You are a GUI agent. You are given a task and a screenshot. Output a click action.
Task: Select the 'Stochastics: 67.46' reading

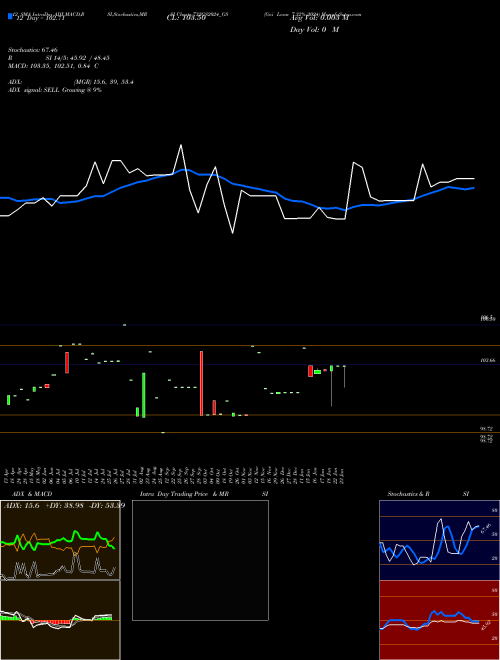pyautogui.click(x=33, y=50)
